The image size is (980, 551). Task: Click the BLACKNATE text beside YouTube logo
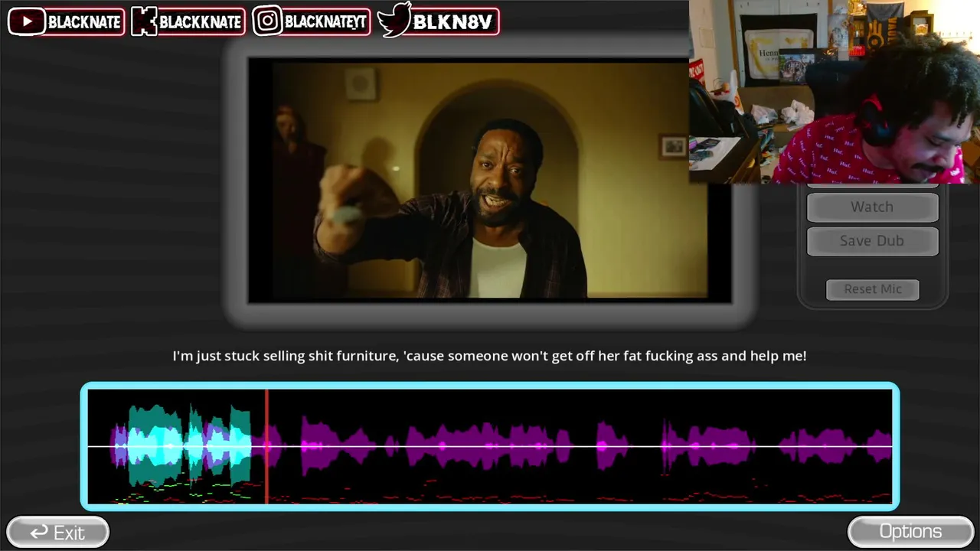pos(84,22)
